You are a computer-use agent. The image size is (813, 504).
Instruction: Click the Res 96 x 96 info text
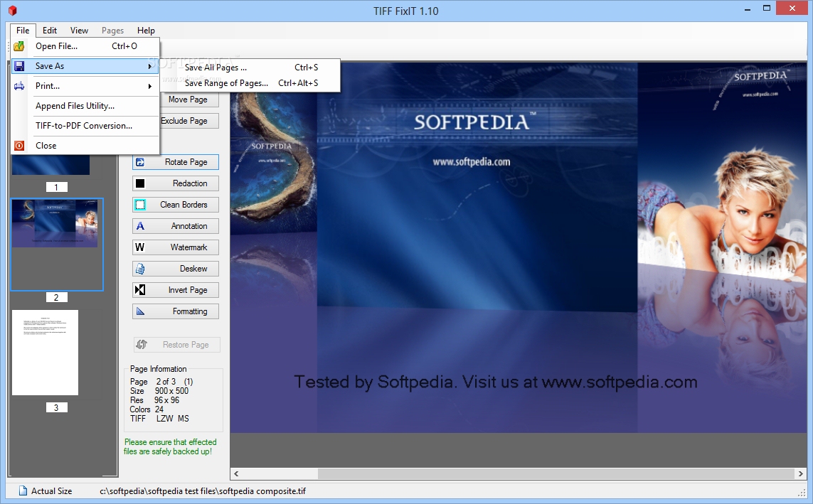tap(154, 400)
